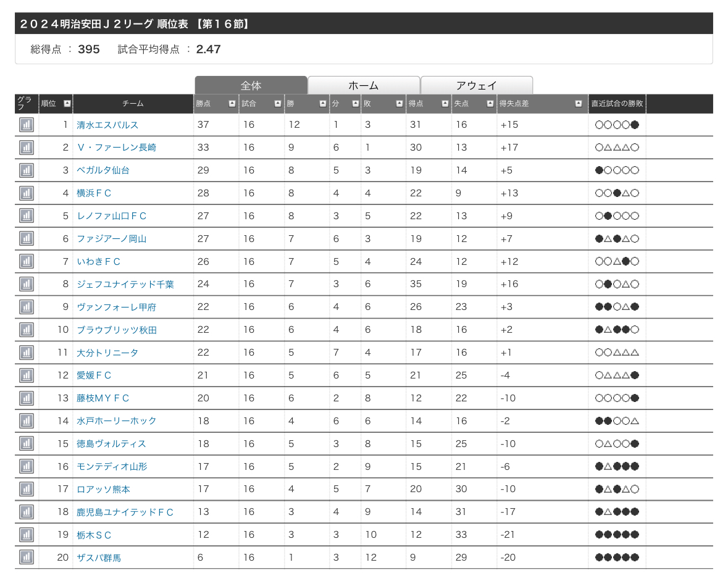This screenshot has width=728, height=578.
Task: Open 水戸ホーリーホック team link
Action: 117,421
